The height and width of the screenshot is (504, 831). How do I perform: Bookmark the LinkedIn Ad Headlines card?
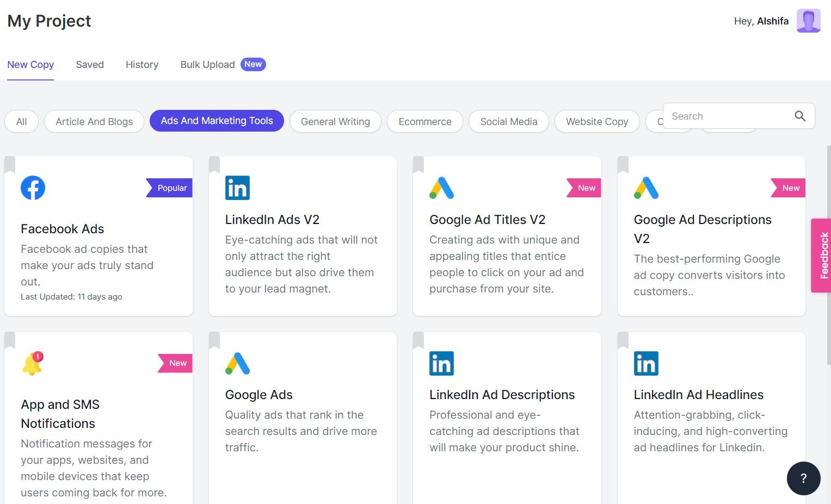point(623,340)
